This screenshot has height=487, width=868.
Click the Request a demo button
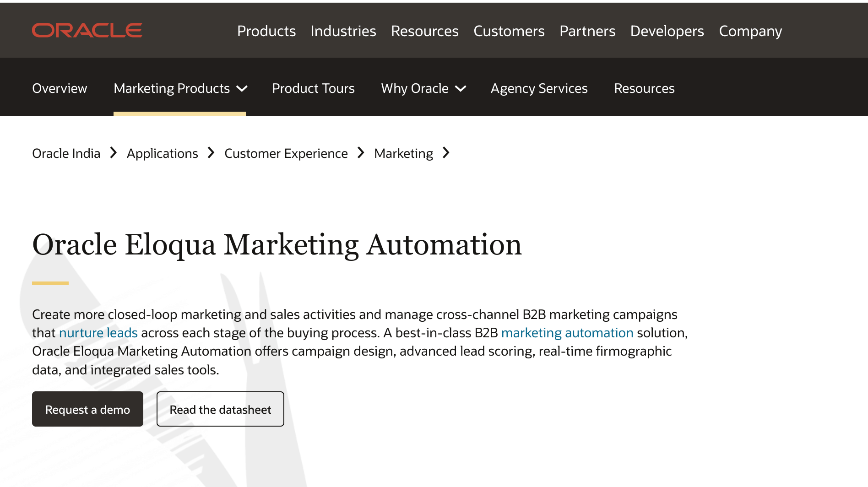[x=87, y=409]
